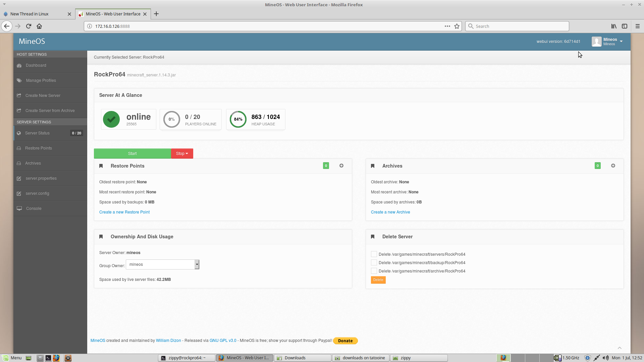Open Console in sidebar menu
Screen dimensions: 644x362
click(34, 208)
